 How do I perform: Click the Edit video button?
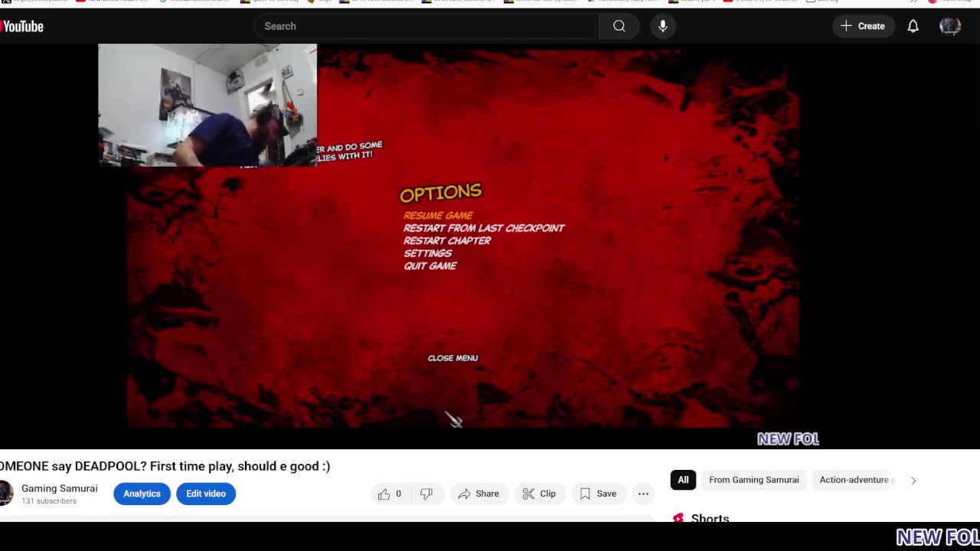[206, 494]
